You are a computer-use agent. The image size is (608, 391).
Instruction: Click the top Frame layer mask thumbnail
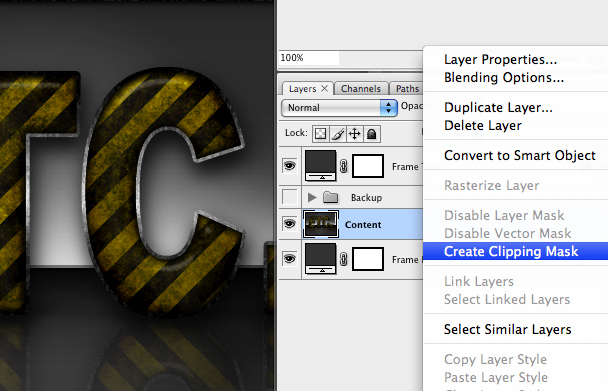point(368,166)
